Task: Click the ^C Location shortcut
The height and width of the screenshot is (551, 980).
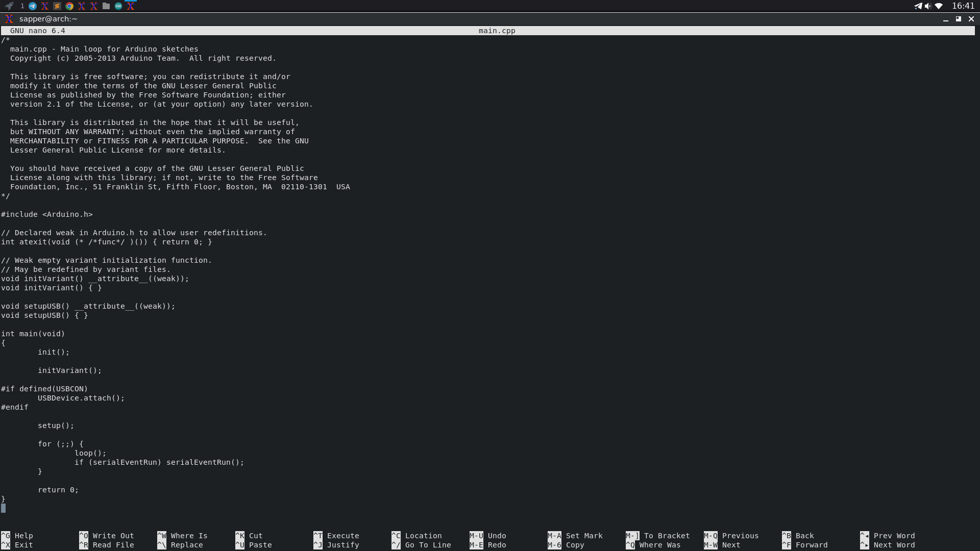Action: [x=417, y=536]
